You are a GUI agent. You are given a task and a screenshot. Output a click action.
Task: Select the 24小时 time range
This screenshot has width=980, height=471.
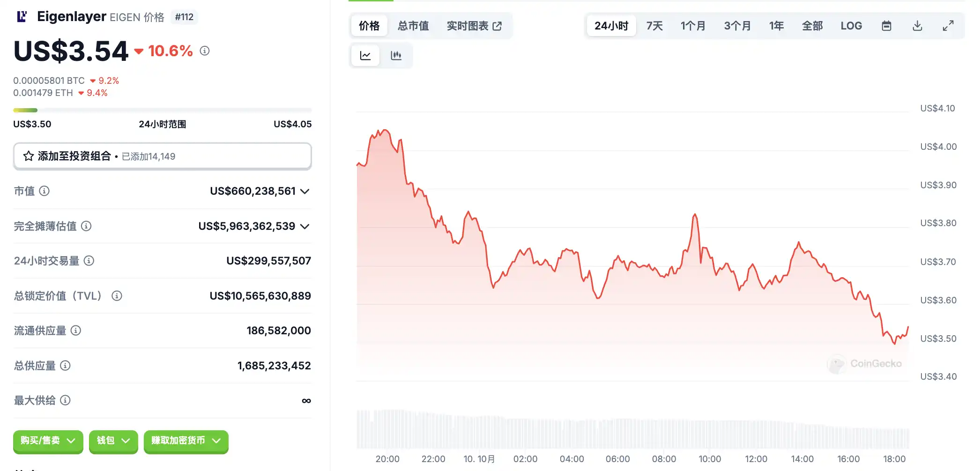pyautogui.click(x=611, y=26)
